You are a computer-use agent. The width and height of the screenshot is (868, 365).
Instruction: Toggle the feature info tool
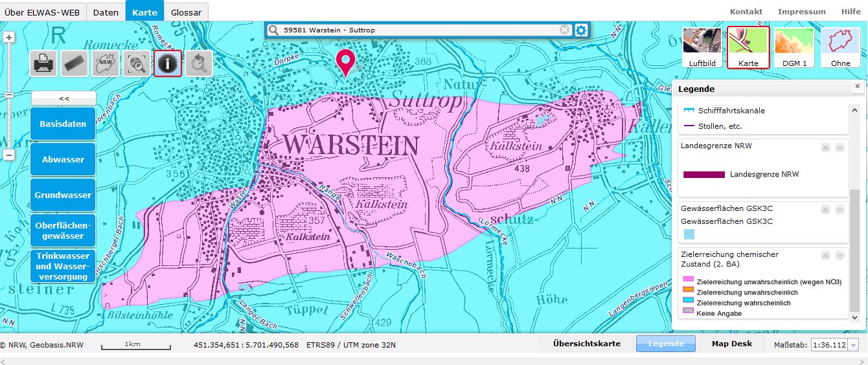(x=168, y=63)
